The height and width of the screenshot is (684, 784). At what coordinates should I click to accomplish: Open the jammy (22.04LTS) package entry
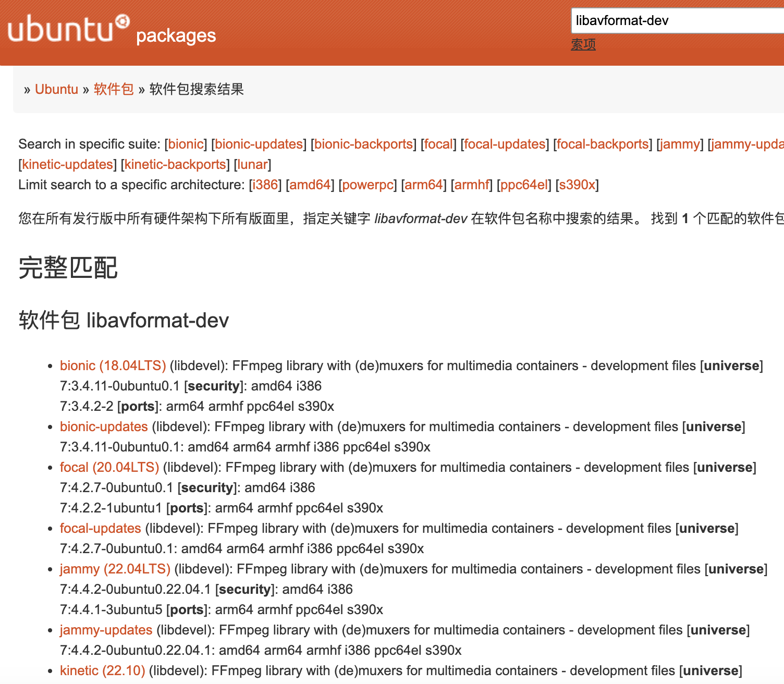(115, 569)
